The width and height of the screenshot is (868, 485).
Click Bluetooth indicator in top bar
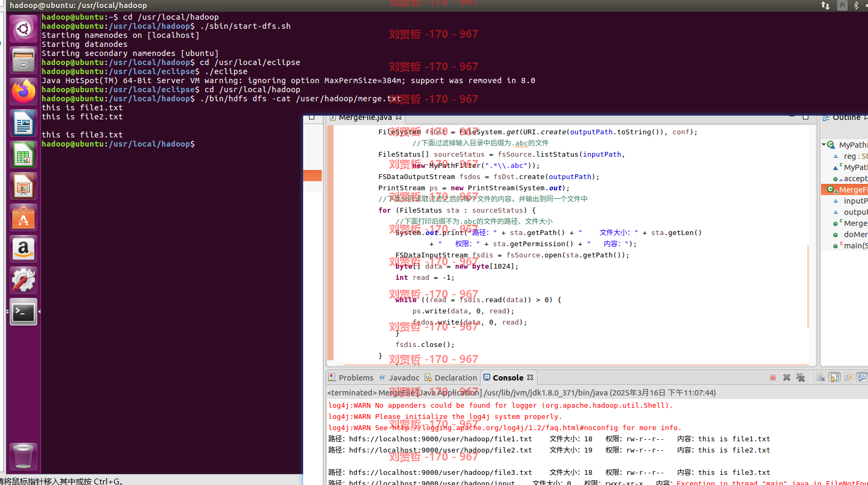click(x=856, y=5)
